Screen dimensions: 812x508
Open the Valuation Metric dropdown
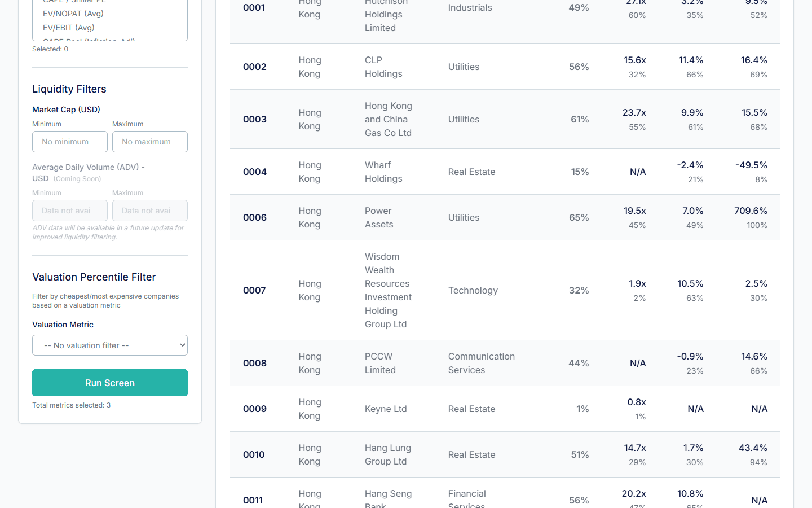[109, 345]
